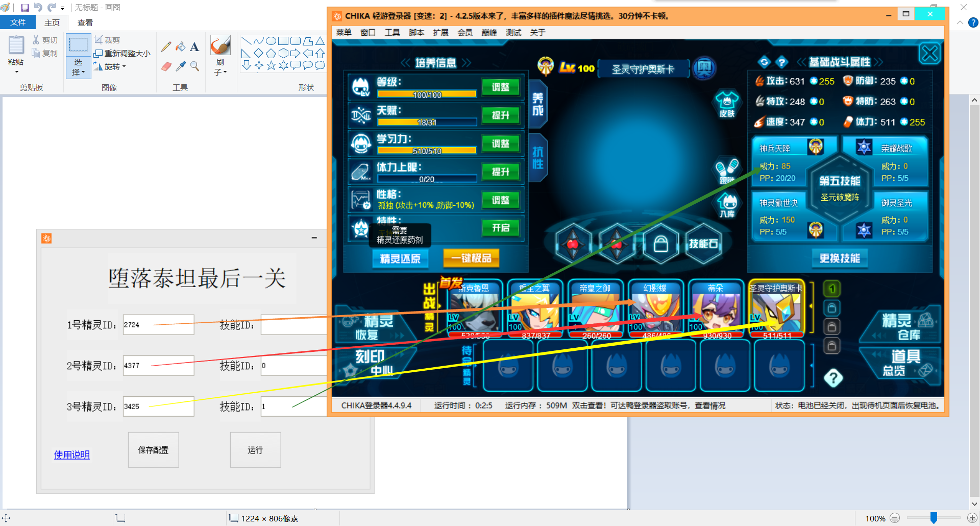Click the Paint zoom slider handle

point(934,518)
